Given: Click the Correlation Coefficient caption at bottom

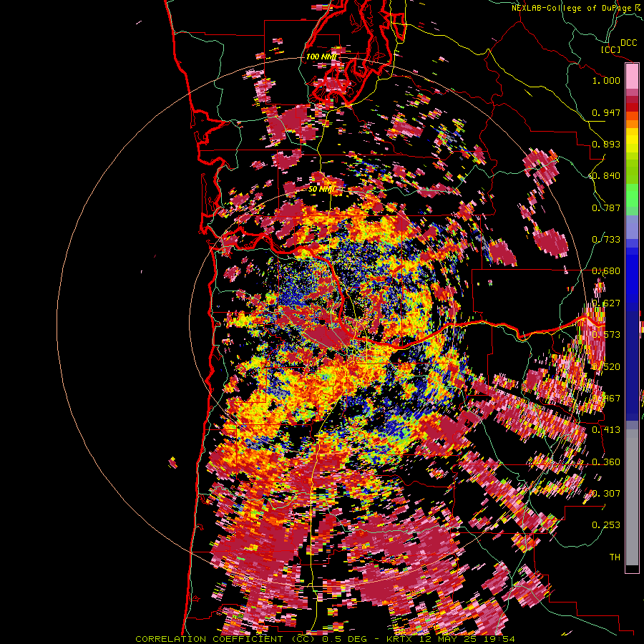Looking at the screenshot, I should [325, 639].
